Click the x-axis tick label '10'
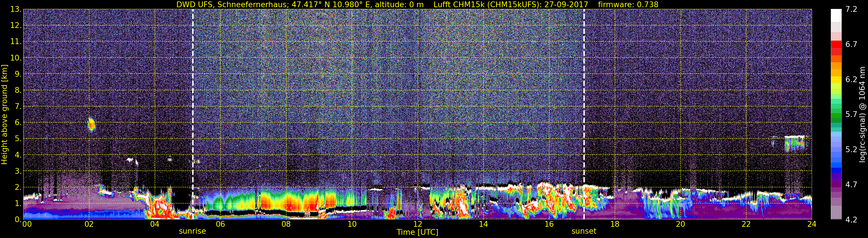This screenshot has width=868, height=238. (x=352, y=224)
